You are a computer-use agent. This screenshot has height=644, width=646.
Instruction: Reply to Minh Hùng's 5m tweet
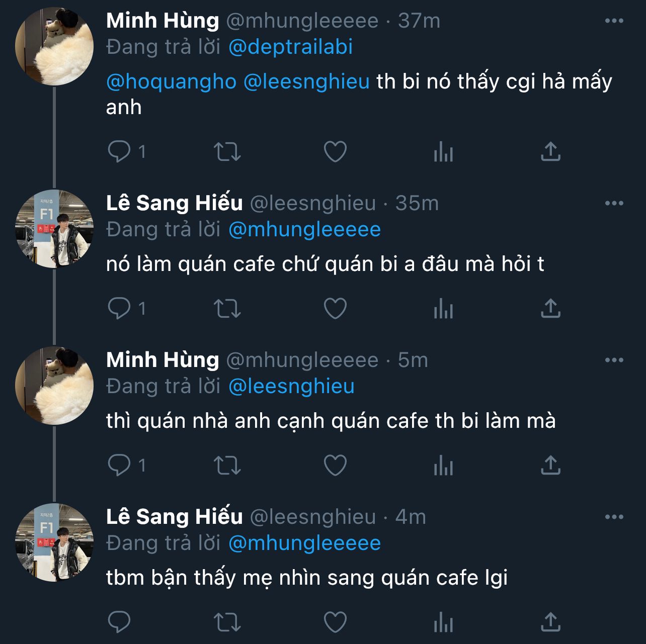[120, 465]
